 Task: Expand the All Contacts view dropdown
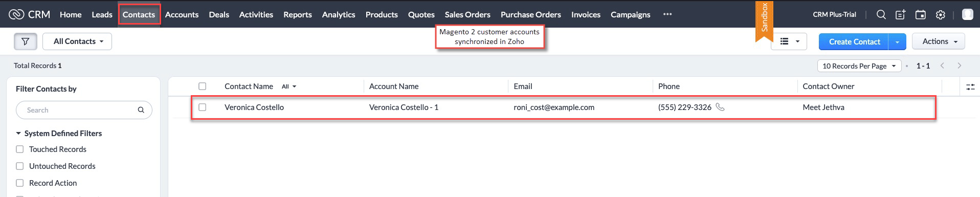tap(77, 41)
